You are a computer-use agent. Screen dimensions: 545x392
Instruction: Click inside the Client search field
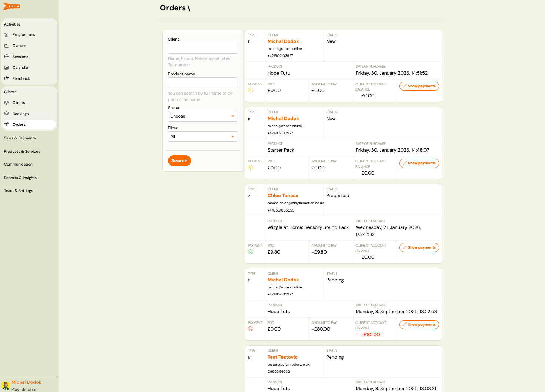pyautogui.click(x=203, y=48)
